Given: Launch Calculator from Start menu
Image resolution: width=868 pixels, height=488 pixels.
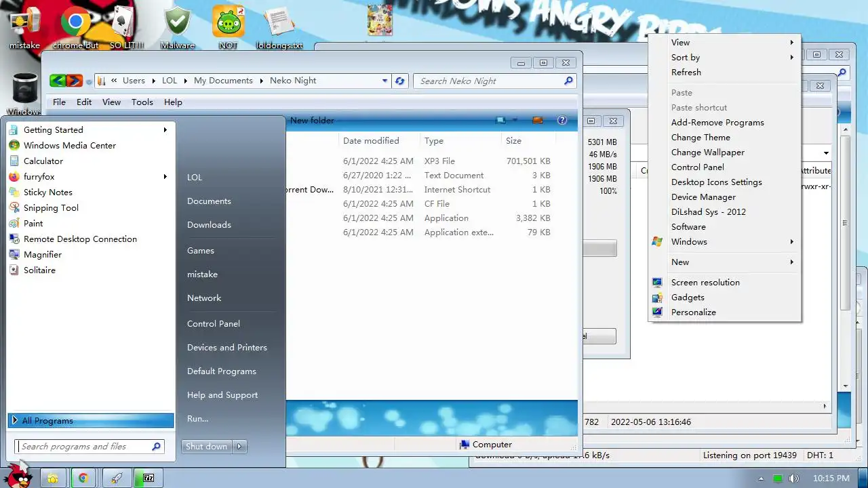Looking at the screenshot, I should coord(43,161).
